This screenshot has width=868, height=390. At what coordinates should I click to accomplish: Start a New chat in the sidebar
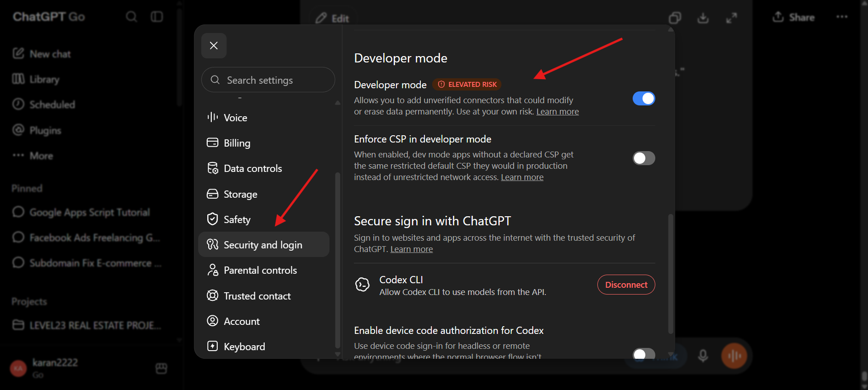click(x=42, y=54)
